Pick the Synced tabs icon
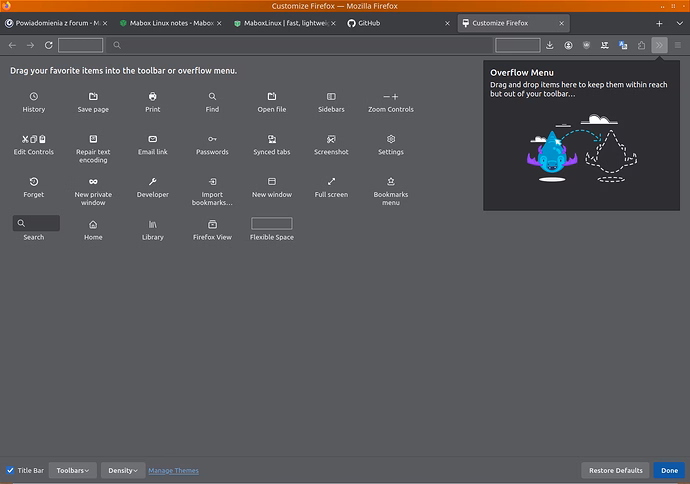This screenshot has height=484, width=690. [272, 139]
